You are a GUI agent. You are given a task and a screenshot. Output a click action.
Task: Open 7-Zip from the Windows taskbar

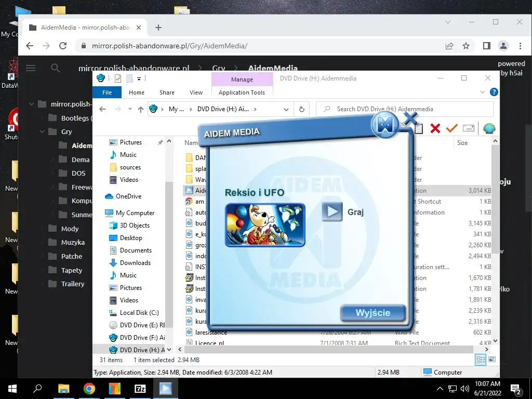tap(140, 389)
